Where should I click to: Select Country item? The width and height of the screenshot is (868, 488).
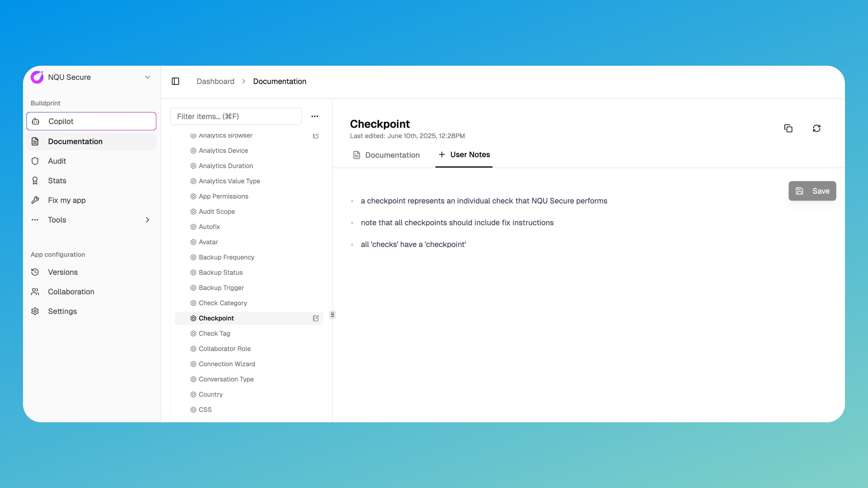click(249, 394)
